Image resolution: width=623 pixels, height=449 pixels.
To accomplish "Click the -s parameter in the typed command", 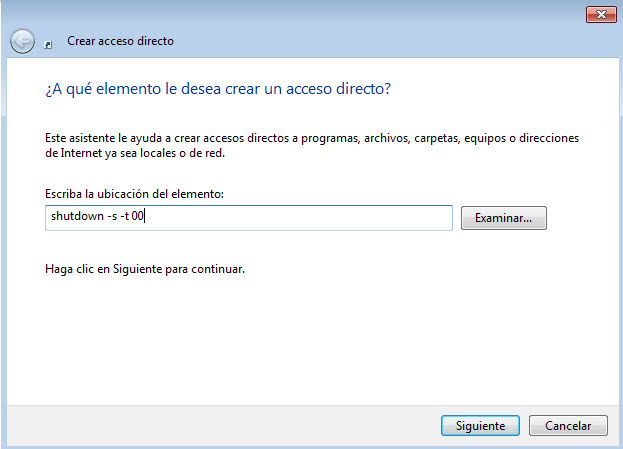I will (x=110, y=218).
